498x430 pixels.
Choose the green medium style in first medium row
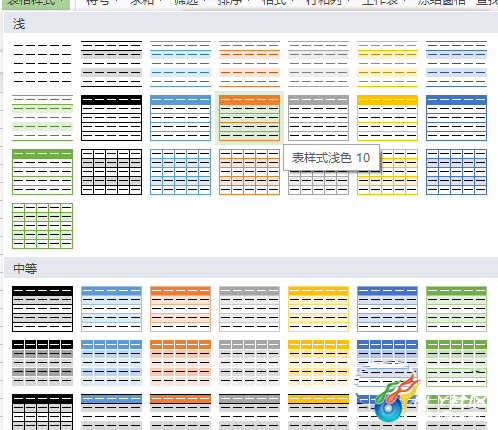click(x=456, y=309)
